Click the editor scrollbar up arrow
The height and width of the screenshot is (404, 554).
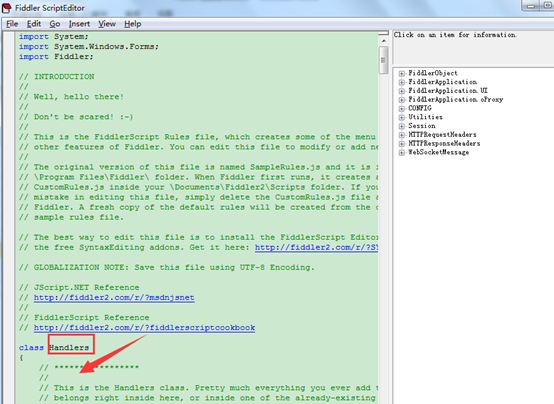pos(383,41)
